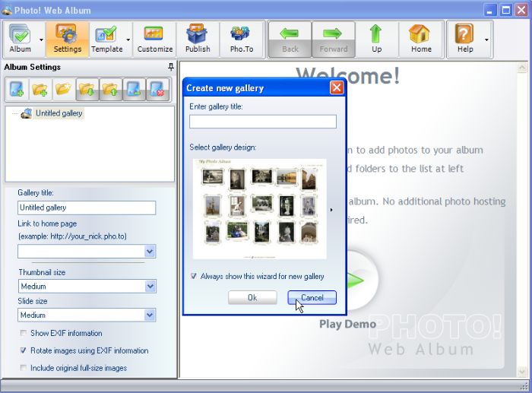Enable Show EXIF information checkbox
The height and width of the screenshot is (393, 532).
(x=23, y=333)
